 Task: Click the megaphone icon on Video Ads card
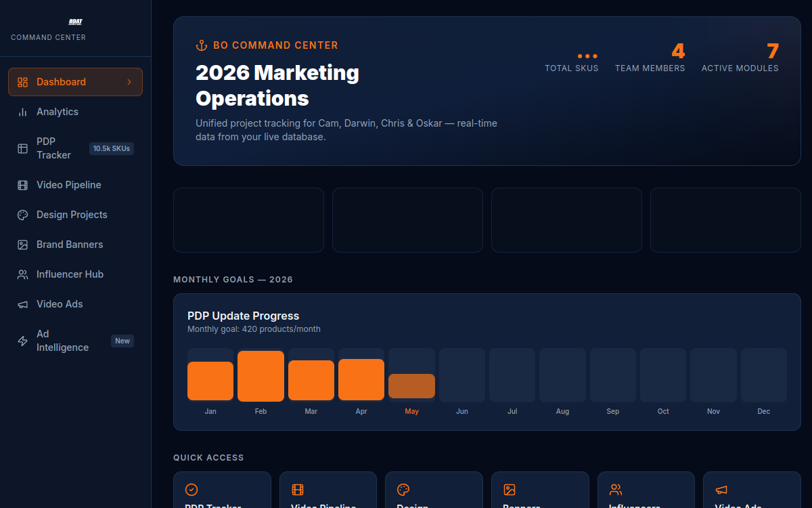[721, 490]
